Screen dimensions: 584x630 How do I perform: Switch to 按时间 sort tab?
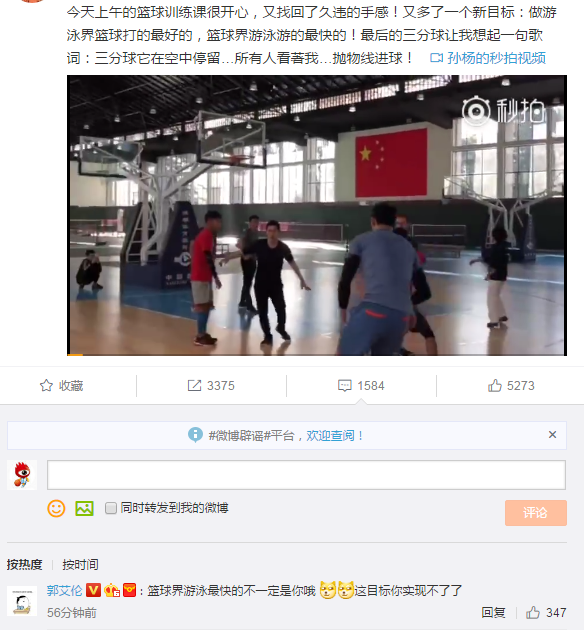tap(80, 565)
